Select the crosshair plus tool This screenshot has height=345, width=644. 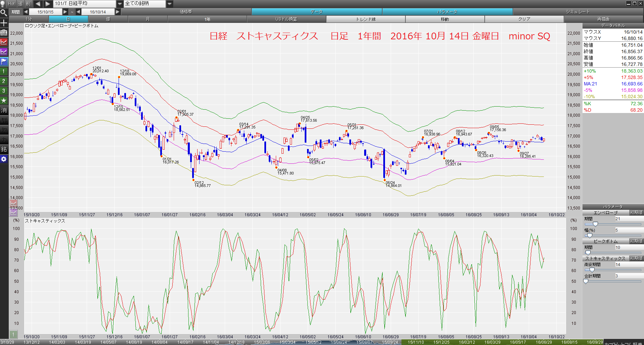pos(4,23)
